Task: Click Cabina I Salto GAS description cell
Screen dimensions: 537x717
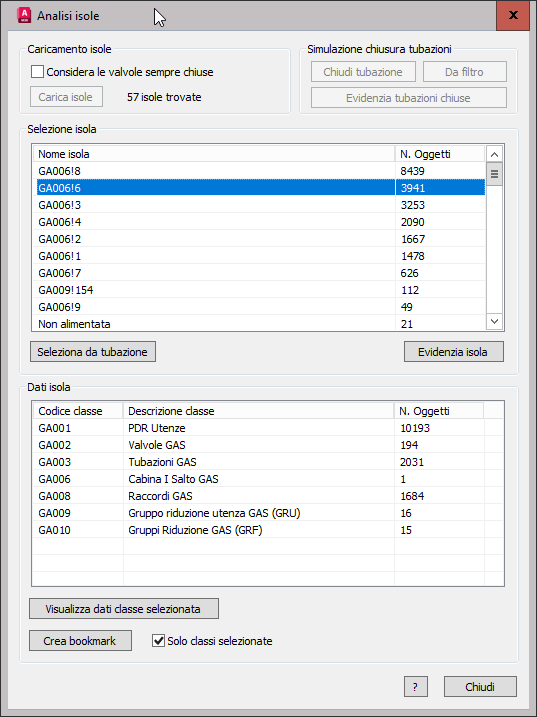Action: pos(258,479)
